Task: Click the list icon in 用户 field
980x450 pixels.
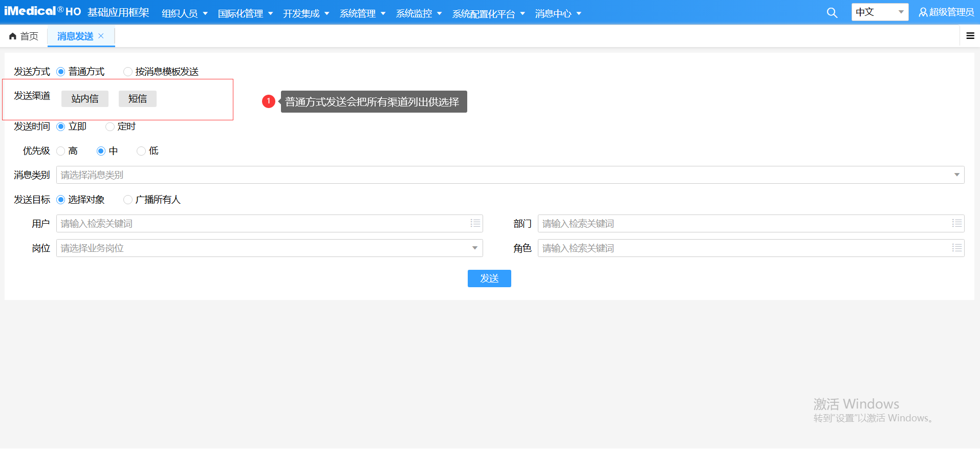Action: (475, 223)
